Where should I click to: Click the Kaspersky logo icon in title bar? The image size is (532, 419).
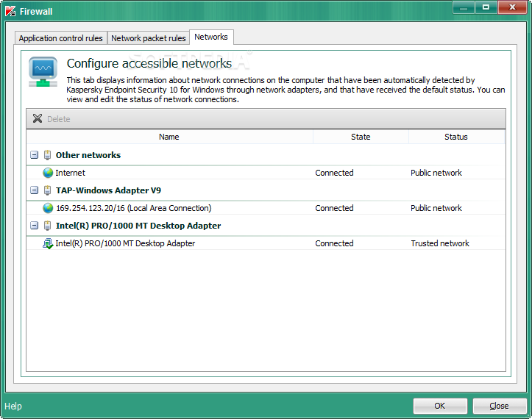coord(10,11)
